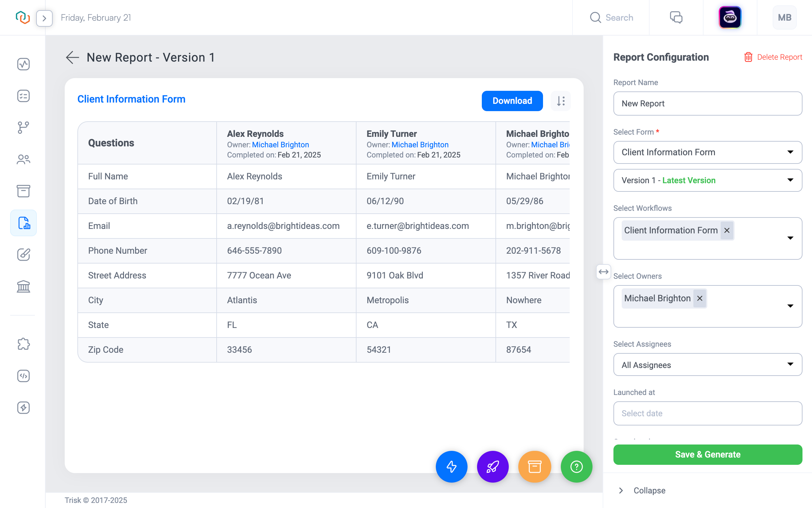Click the blue lightning quick action button
812x508 pixels.
[451, 467]
